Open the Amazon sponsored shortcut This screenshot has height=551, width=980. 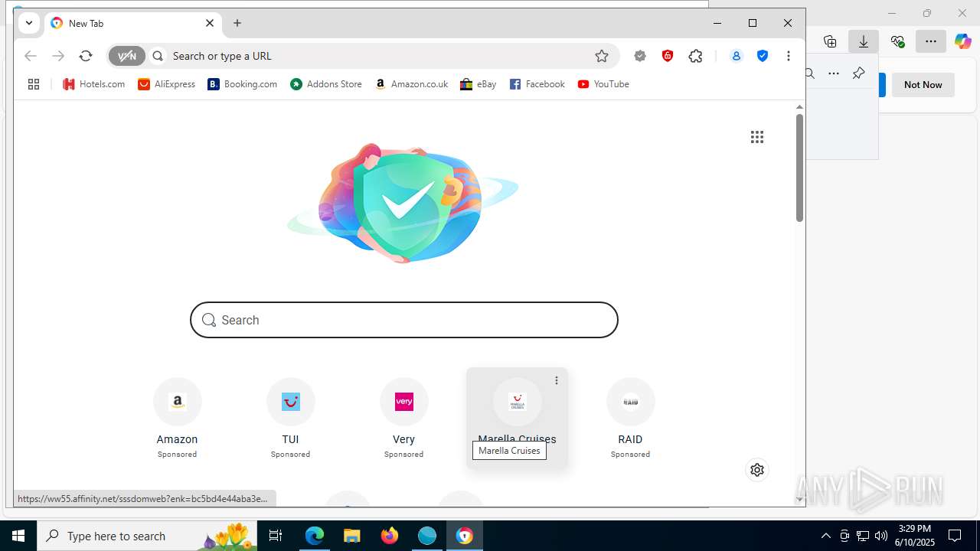tap(178, 418)
